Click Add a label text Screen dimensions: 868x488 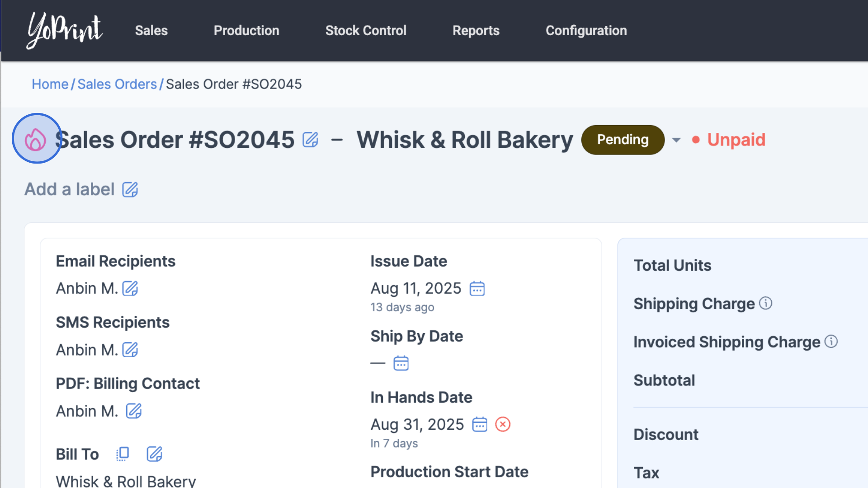(x=70, y=189)
